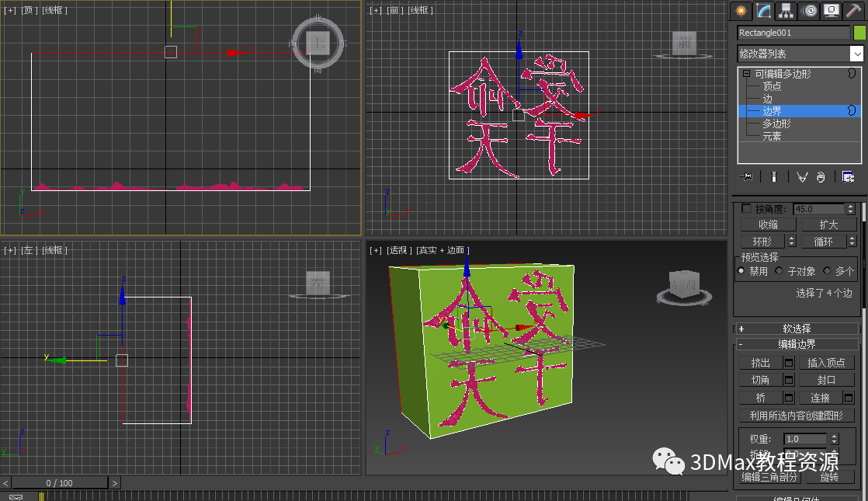Open the 连接 settings box
This screenshot has height=501, width=868.
pyautogui.click(x=849, y=398)
